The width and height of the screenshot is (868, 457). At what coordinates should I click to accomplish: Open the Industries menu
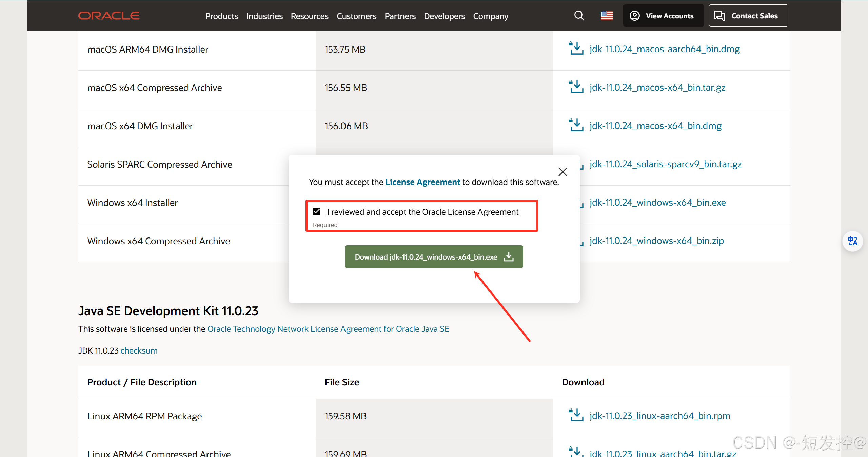264,16
